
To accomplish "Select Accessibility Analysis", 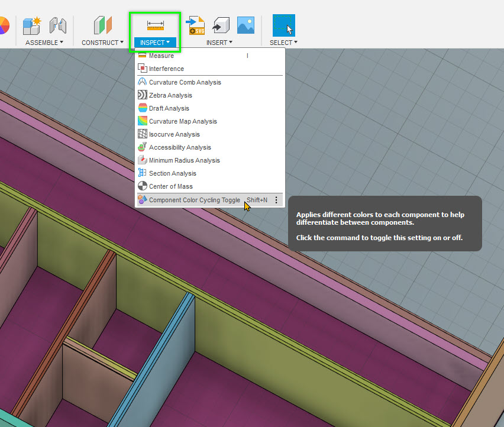I will click(x=210, y=147).
